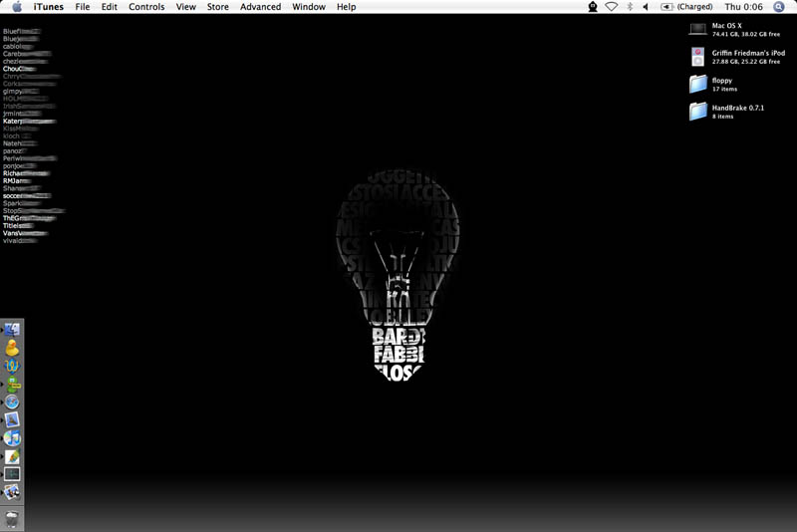The image size is (797, 532).
Task: Open the iTunes application menu
Action: point(49,7)
